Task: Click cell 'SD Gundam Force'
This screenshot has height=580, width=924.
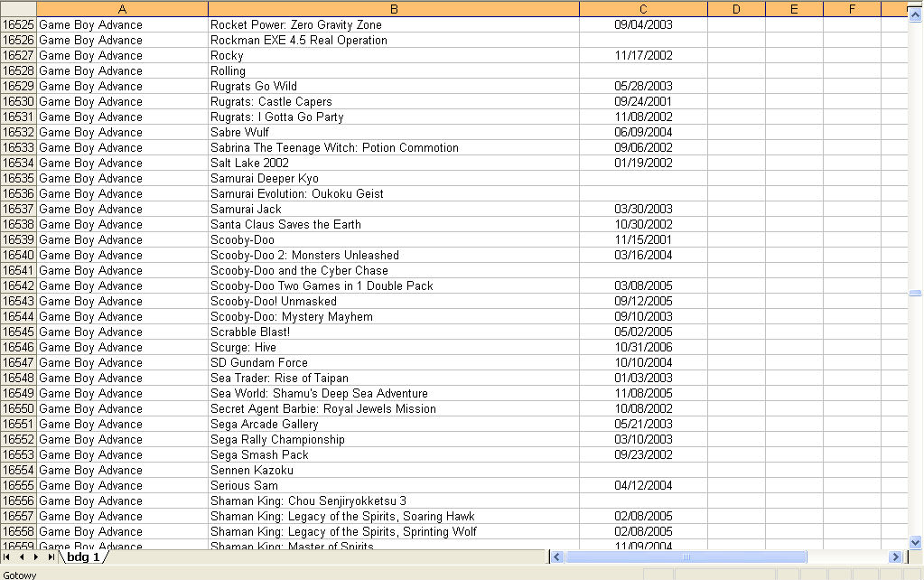Action: point(394,362)
